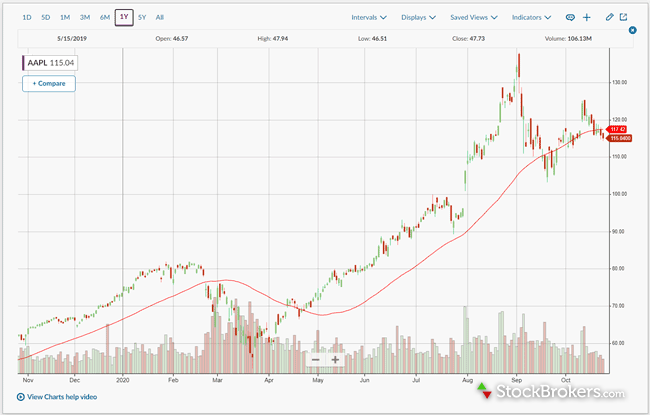Select the pencil drawing tool icon

pyautogui.click(x=609, y=17)
